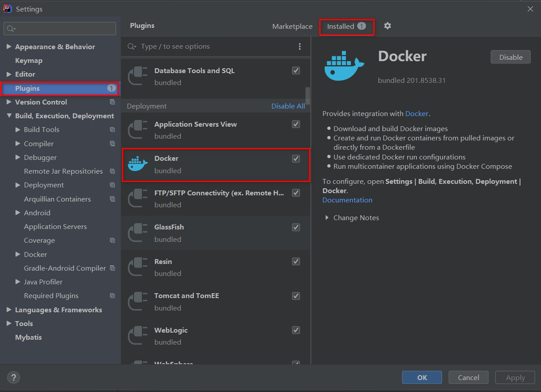Switch to the Marketplace tab
This screenshot has width=541, height=392.
point(292,26)
